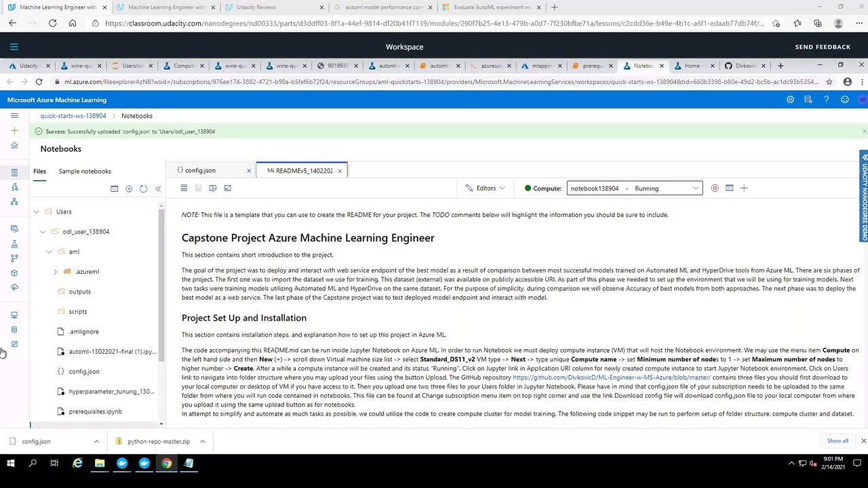Stop the compute instance

715,188
